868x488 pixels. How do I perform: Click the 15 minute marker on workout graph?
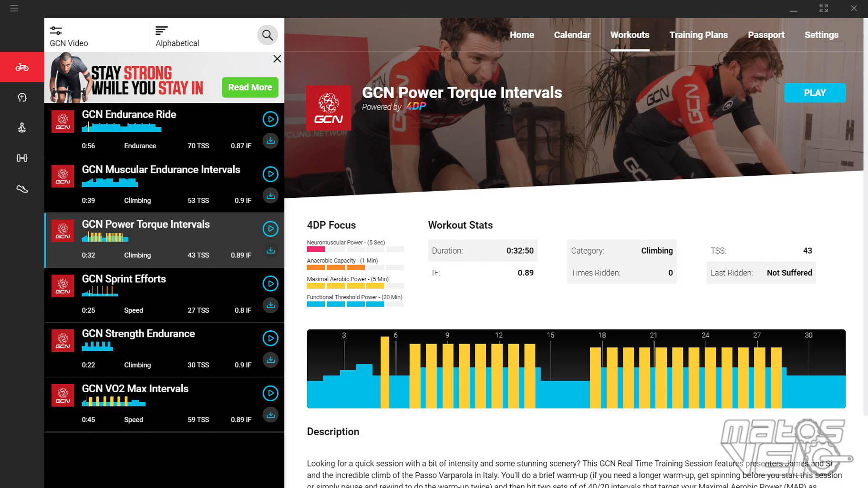point(550,335)
